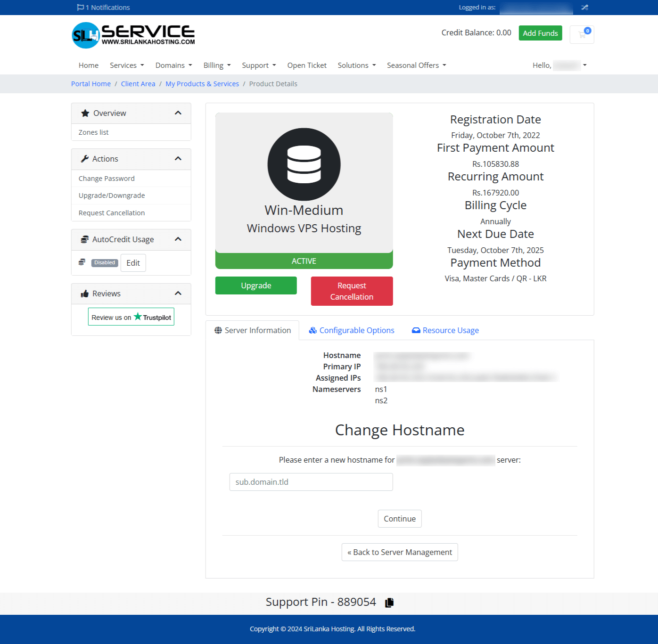Click the AutoCredit Usage coins icon

point(85,239)
